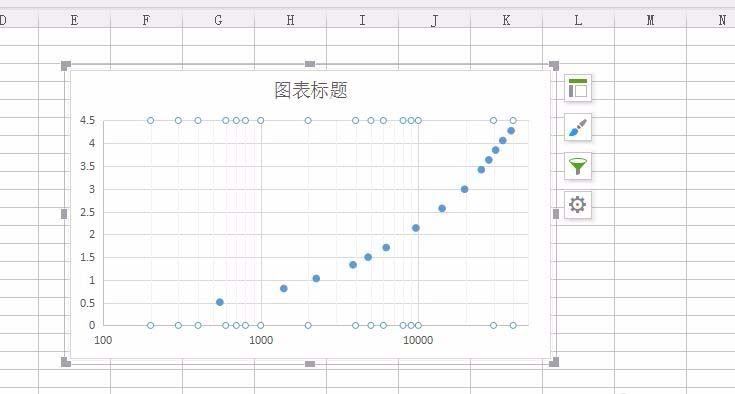Select column E header
735x394 pixels.
click(x=74, y=20)
